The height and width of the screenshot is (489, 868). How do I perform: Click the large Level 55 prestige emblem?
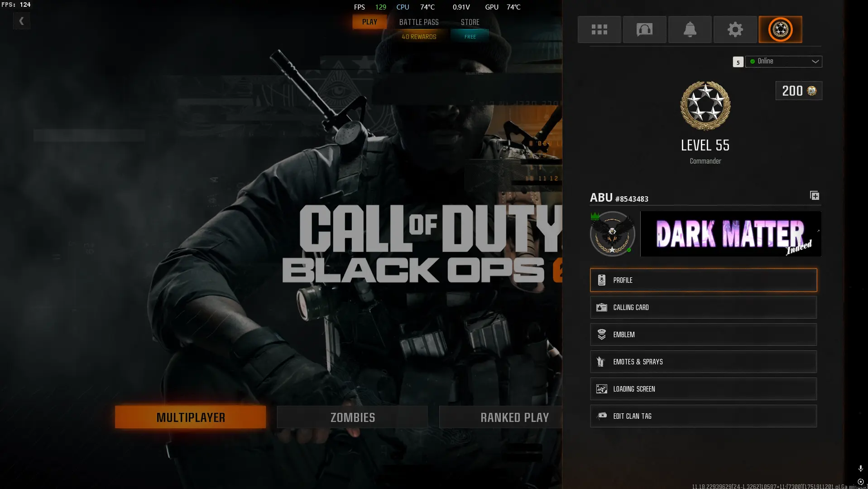705,106
